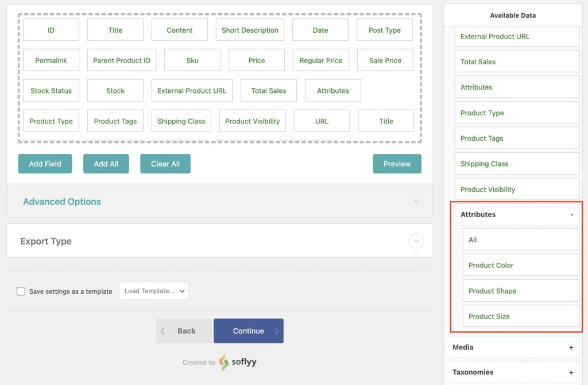
Task: Click the Add All button
Action: coord(106,164)
